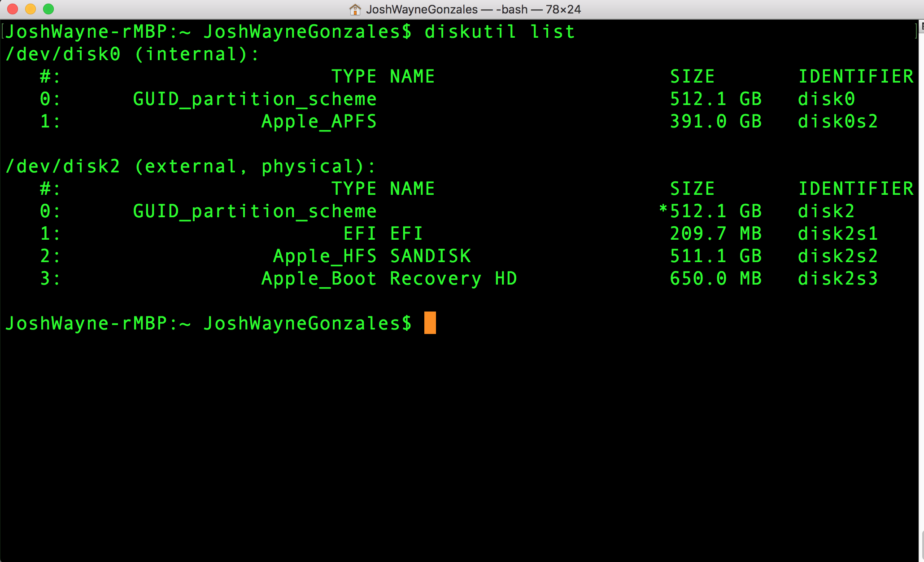
Task: Click the bottom prompt 'JoshWayne-rMBP:~ JoshWayneGonzales$'
Action: [x=208, y=324]
